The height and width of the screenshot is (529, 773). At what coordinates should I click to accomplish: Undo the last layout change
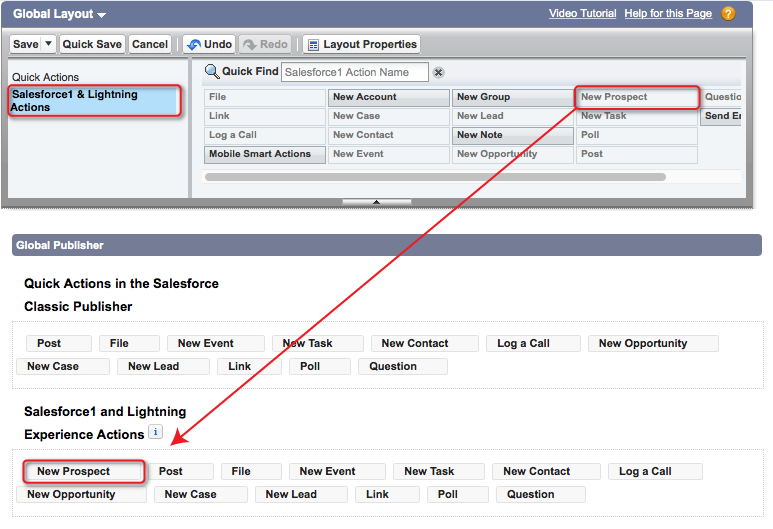(x=210, y=44)
